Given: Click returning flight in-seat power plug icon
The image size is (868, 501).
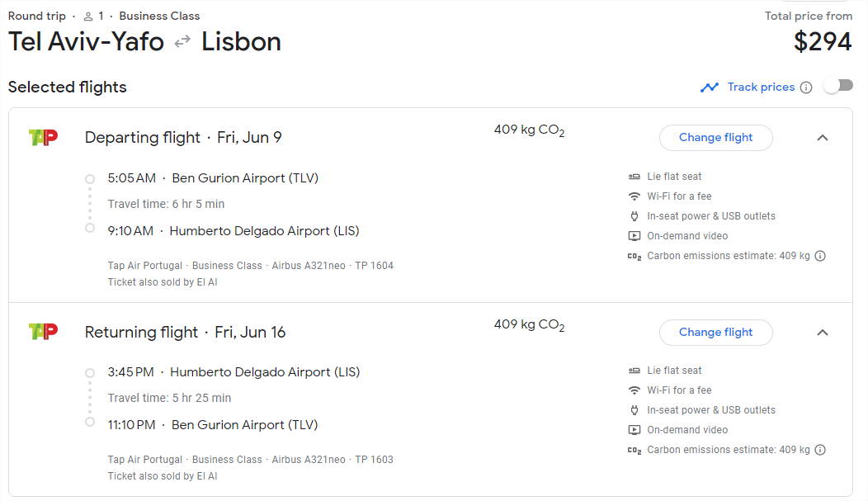Looking at the screenshot, I should point(634,410).
